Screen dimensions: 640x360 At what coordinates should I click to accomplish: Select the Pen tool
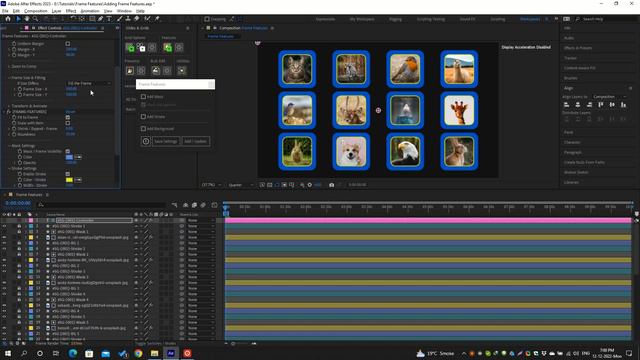100,19
